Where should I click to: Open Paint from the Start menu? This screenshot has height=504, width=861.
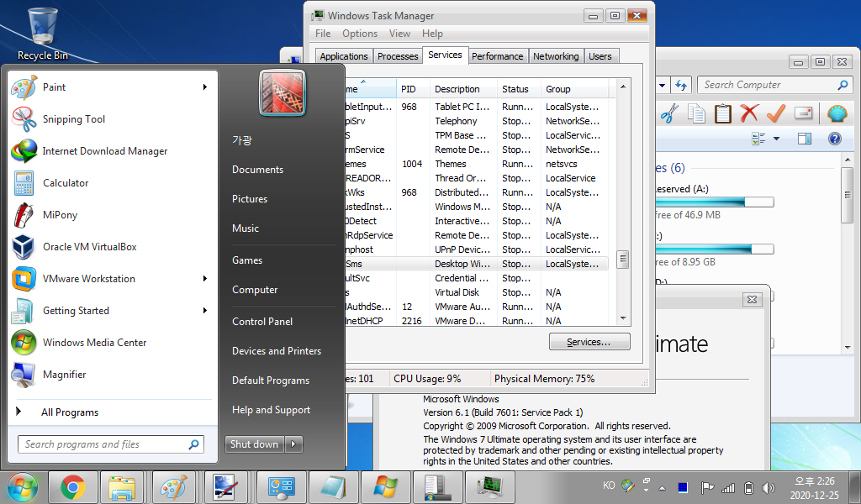click(x=113, y=87)
